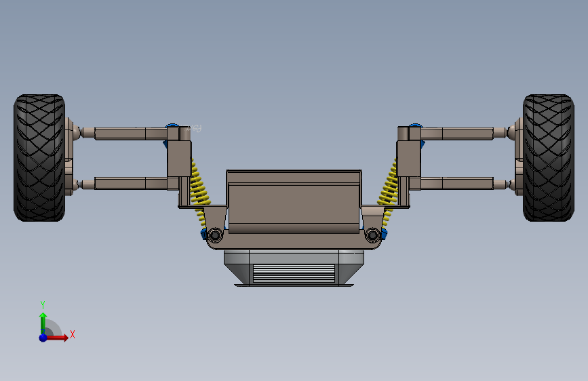Select the right tire in the model
Viewport: 588px width, 381px height.
click(548, 158)
